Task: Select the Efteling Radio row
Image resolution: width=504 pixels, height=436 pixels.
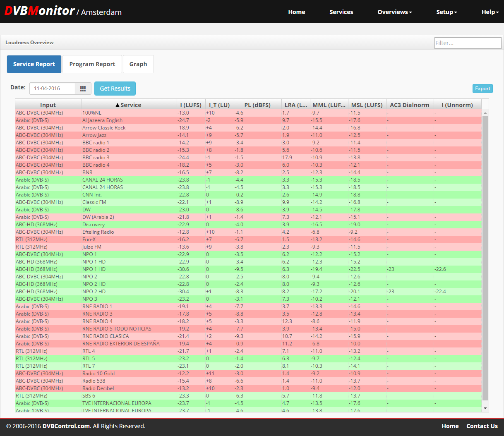Action: 248,232
